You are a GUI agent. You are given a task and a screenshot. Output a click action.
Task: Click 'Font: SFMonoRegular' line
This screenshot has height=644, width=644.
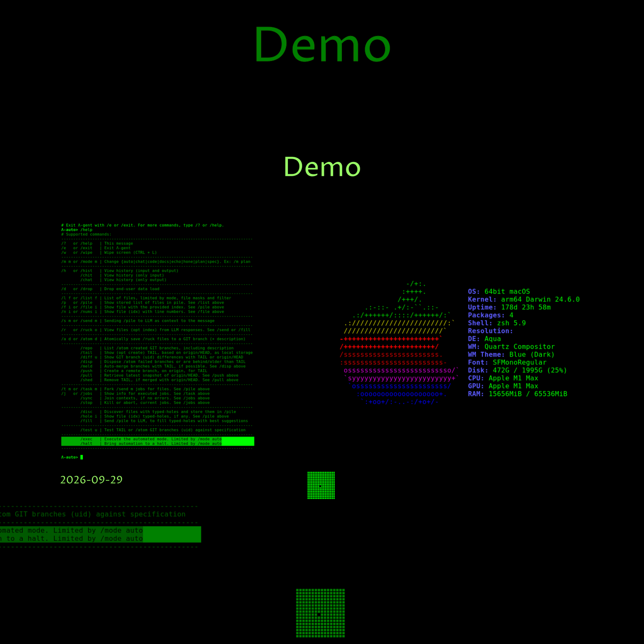[507, 362]
